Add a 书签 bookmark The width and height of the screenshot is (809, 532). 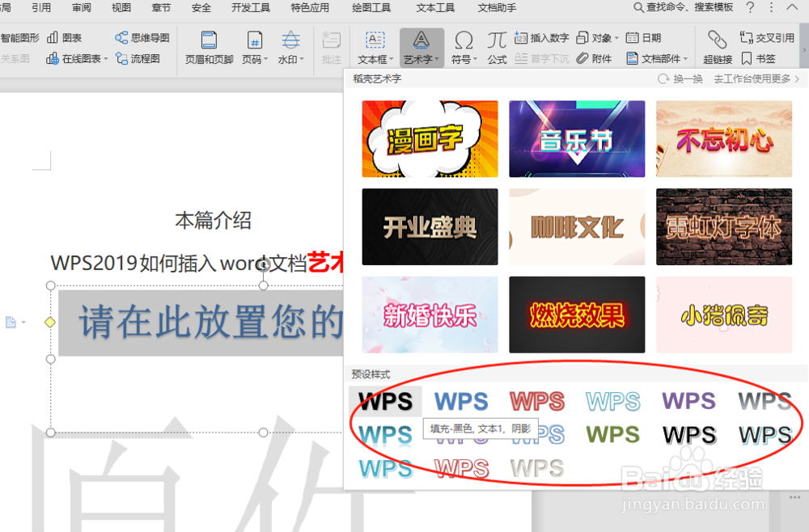(x=758, y=59)
